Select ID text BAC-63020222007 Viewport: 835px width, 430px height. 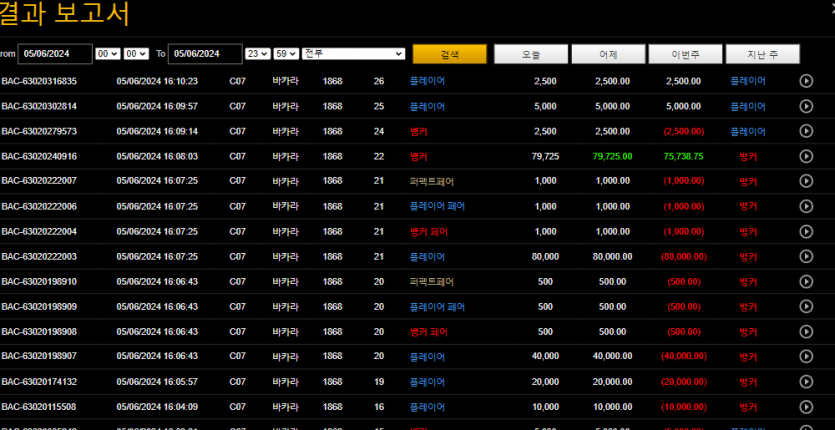click(x=39, y=181)
